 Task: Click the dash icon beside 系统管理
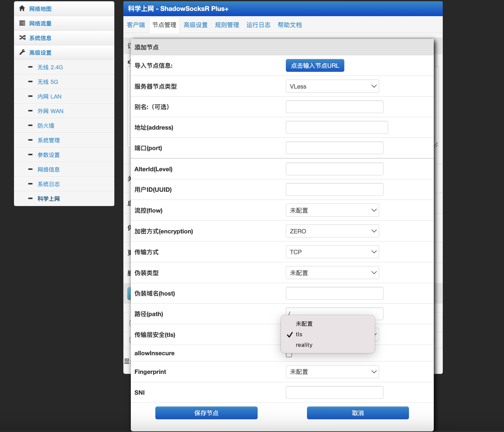coord(30,140)
